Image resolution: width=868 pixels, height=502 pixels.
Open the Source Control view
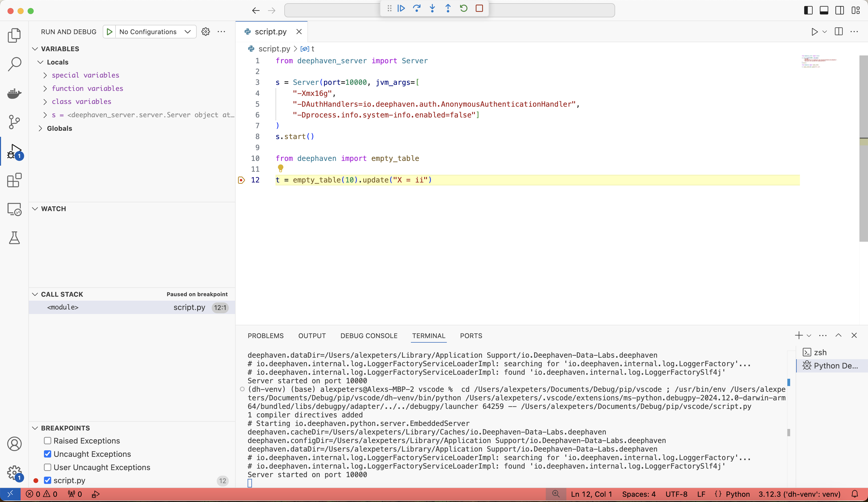coord(14,122)
